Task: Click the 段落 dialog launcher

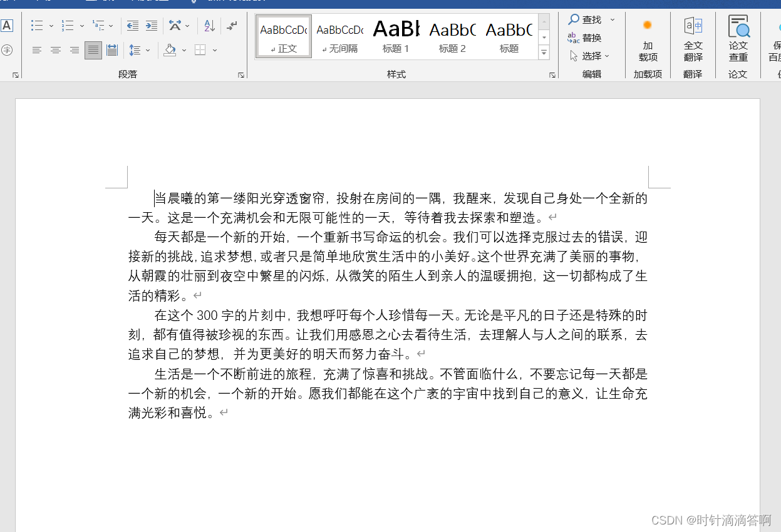Action: click(241, 74)
